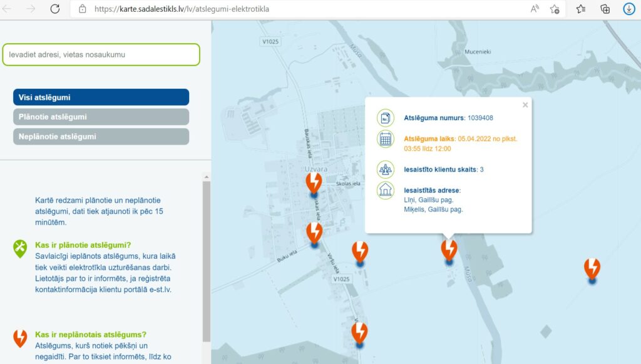
Task: Close the outage info popup
Action: [525, 105]
